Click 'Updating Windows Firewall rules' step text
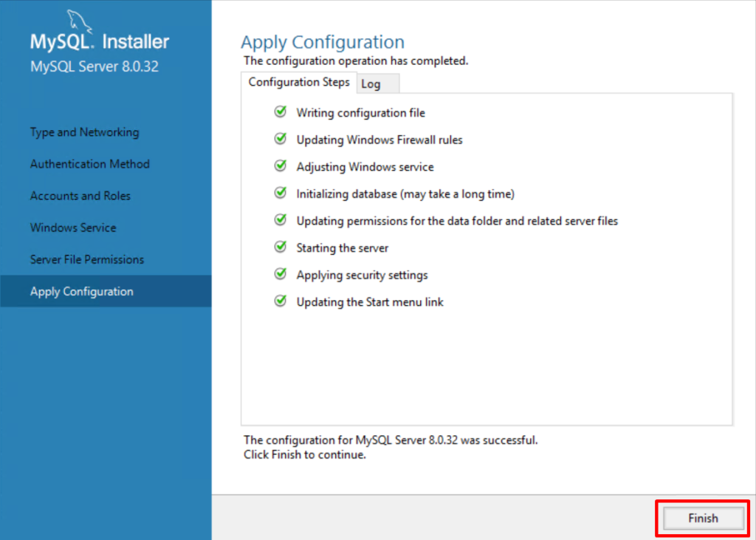This screenshot has width=756, height=540. pyautogui.click(x=379, y=140)
